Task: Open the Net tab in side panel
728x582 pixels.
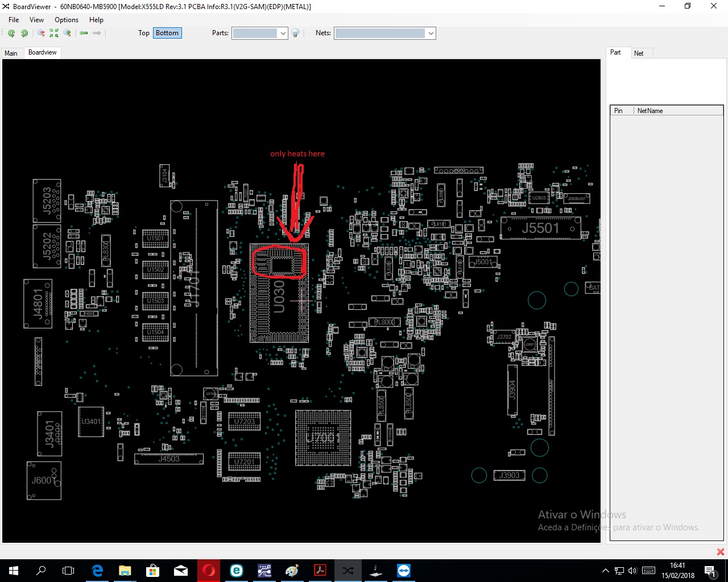Action: [x=639, y=53]
